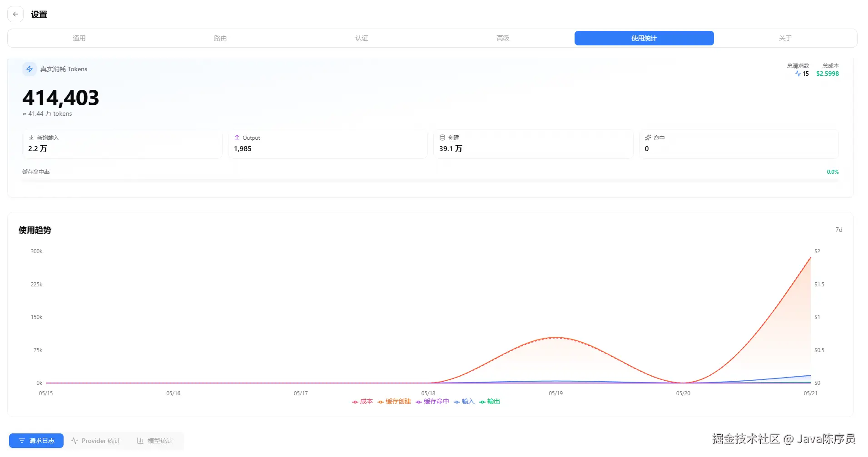Viewport: 868px width, 457px height.
Task: Click the sparkle icon beside 命中
Action: point(648,138)
